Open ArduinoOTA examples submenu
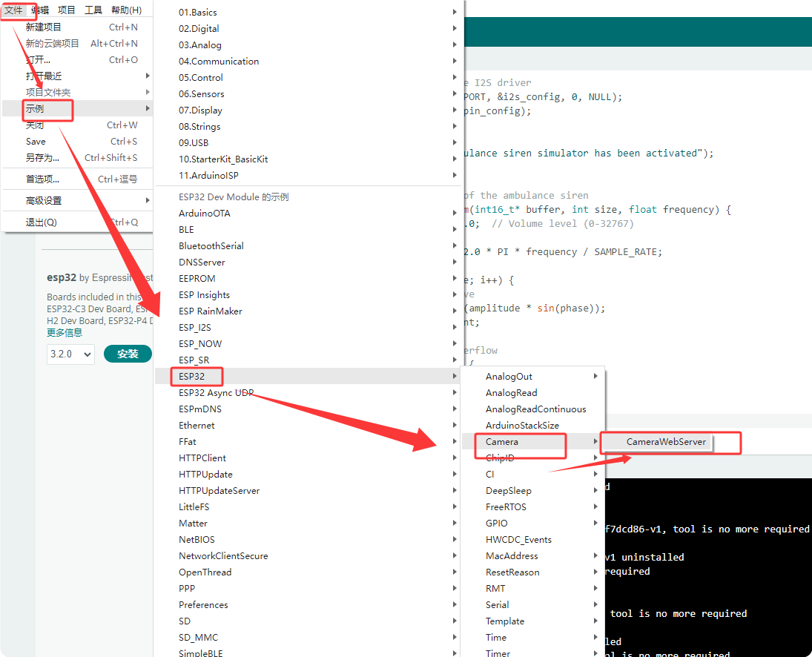Image resolution: width=812 pixels, height=657 pixels. pyautogui.click(x=309, y=214)
